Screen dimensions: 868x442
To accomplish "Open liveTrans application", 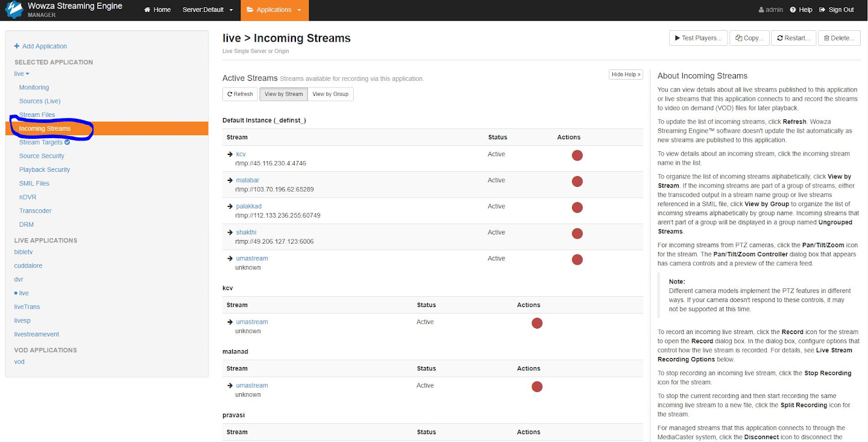I will (27, 307).
